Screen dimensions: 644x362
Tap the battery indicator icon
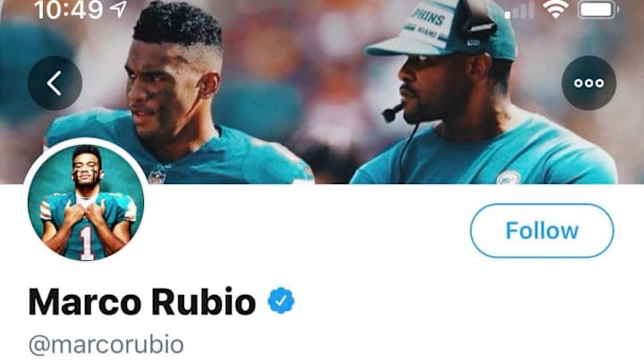[x=598, y=10]
